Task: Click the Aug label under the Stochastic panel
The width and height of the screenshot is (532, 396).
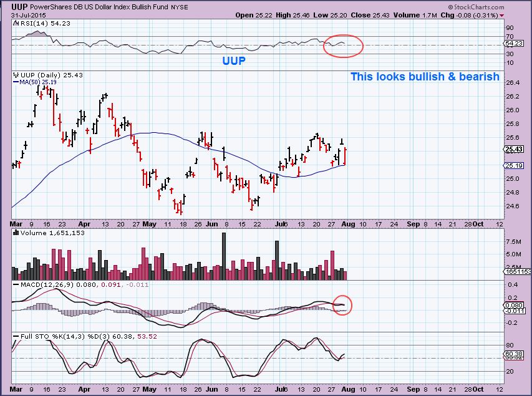Action: (x=349, y=389)
